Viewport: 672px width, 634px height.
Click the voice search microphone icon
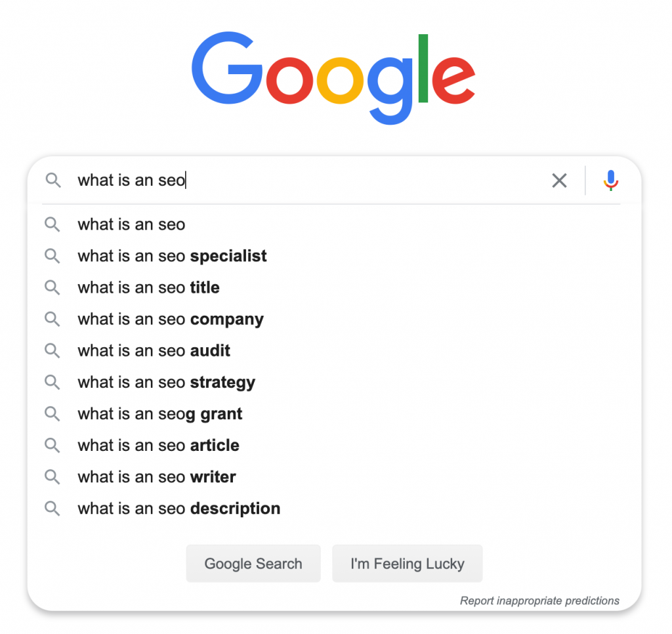611,180
